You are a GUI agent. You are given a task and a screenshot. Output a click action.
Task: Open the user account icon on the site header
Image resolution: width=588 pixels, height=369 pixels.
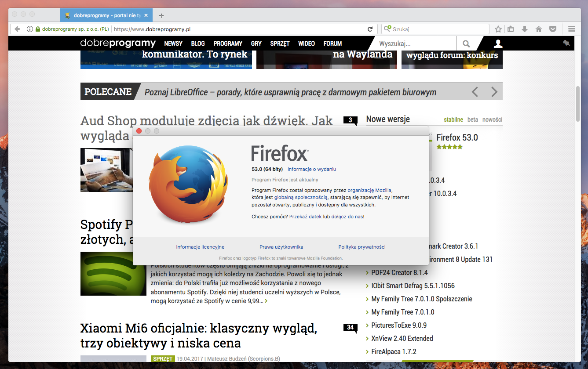[x=498, y=43]
